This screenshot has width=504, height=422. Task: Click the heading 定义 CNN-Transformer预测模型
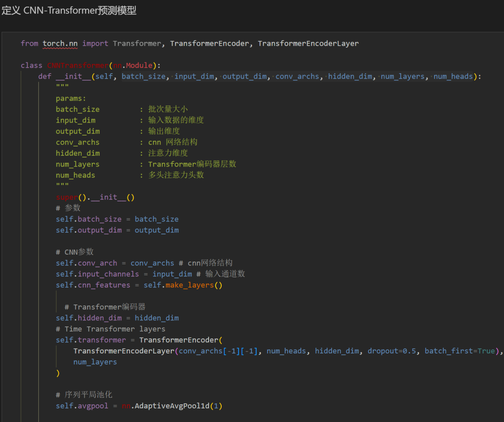pos(69,11)
